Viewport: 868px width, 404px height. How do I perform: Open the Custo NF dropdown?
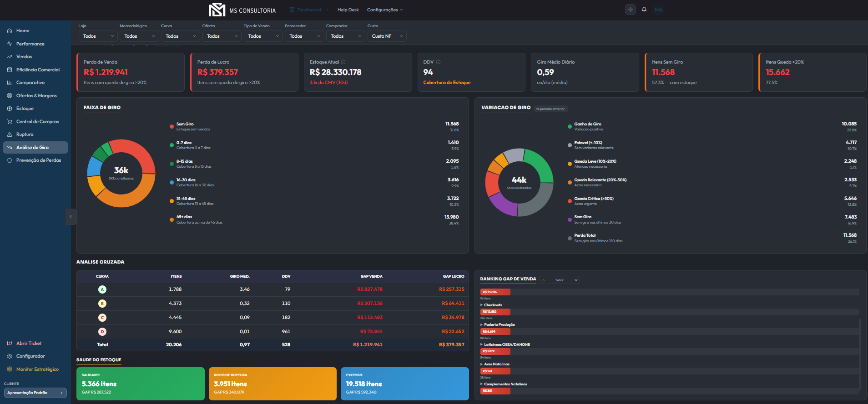[387, 36]
